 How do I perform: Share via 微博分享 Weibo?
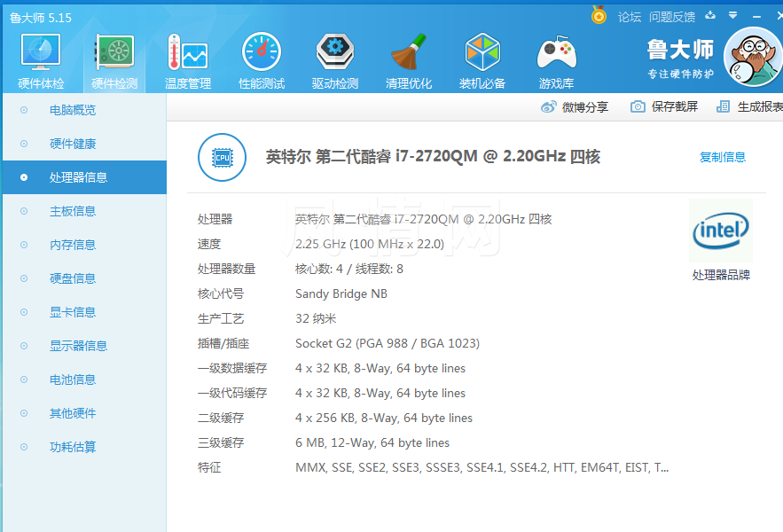click(575, 107)
